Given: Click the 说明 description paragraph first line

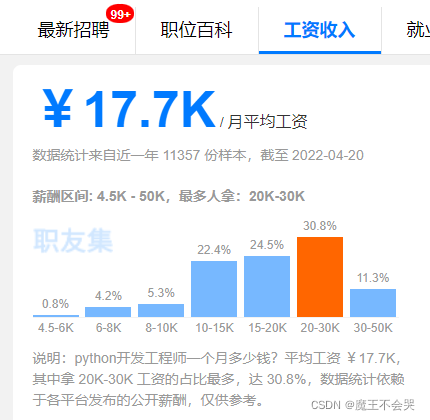Looking at the screenshot, I should click(x=217, y=359).
